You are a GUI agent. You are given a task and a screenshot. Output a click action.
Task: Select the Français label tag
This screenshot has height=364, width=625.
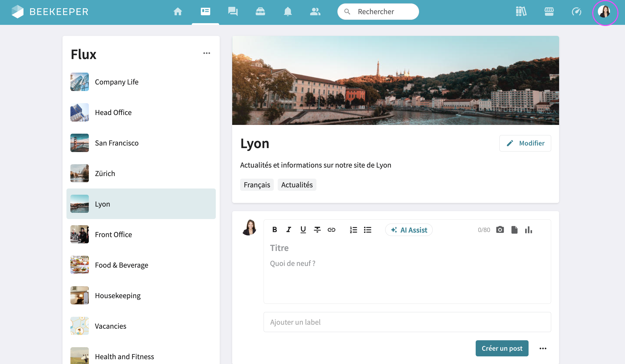(257, 185)
